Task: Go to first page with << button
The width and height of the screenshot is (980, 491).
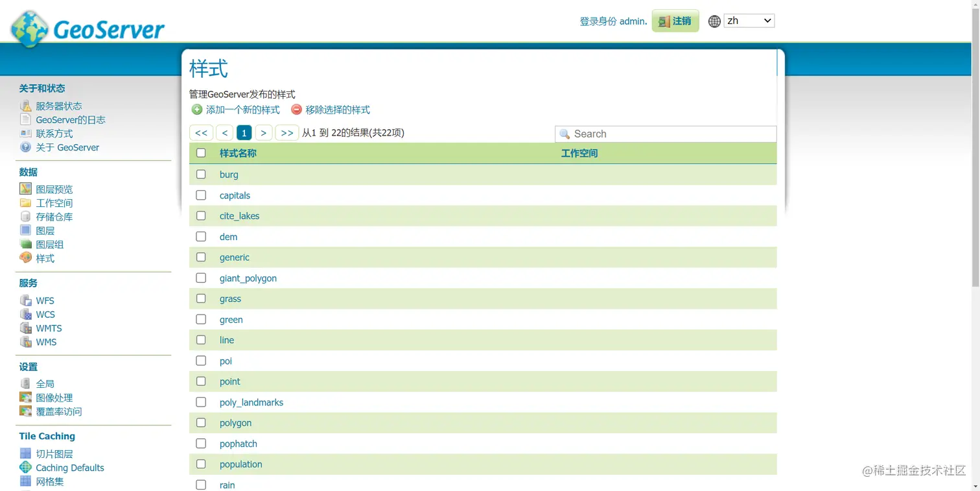Action: [201, 132]
